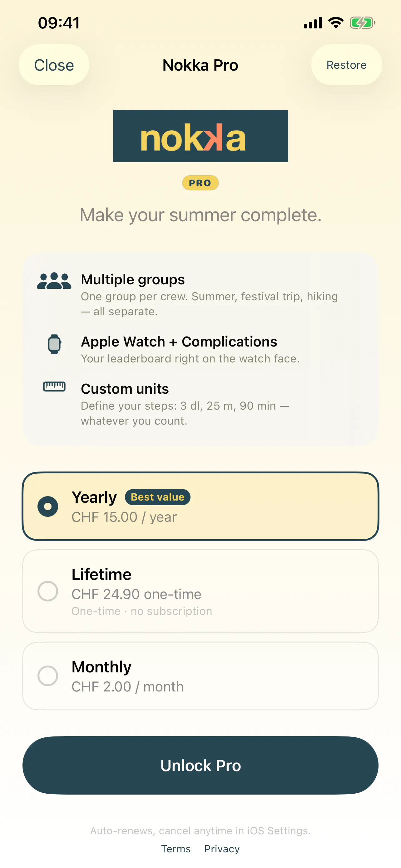Screen dimensions: 401x868
Task: Select the Lifetime plan radio button
Action: coord(48,591)
